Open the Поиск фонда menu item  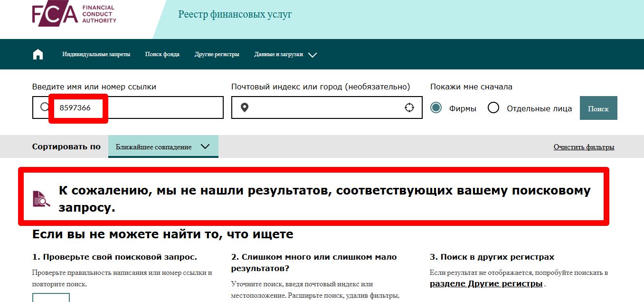click(162, 55)
